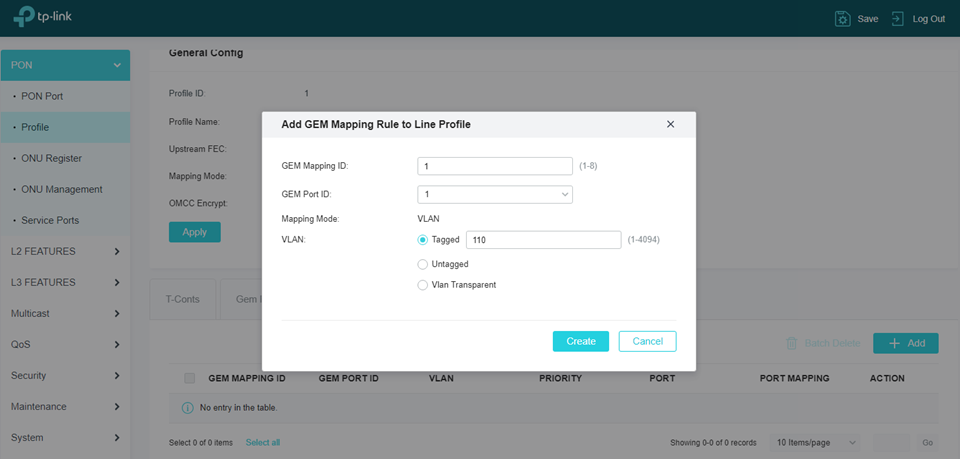Click the Save icon in header
Screen dimensions: 960x459
click(x=843, y=19)
